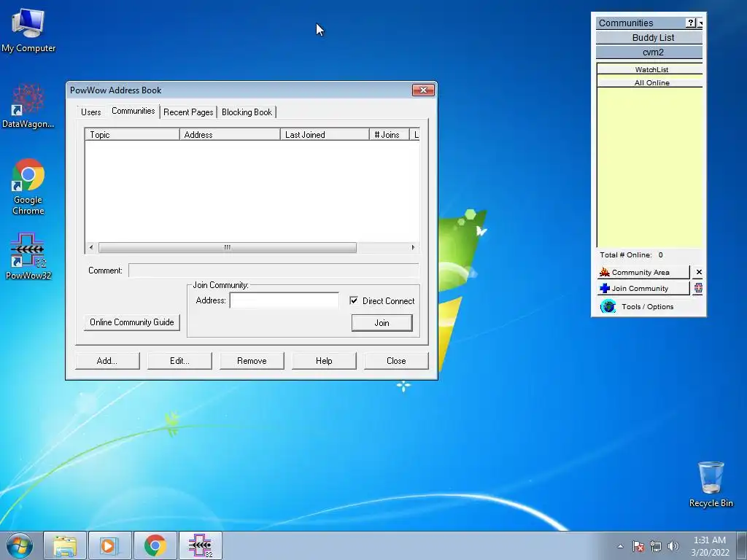747x560 pixels.
Task: Click the X icon beside Community Area
Action: pyautogui.click(x=698, y=272)
